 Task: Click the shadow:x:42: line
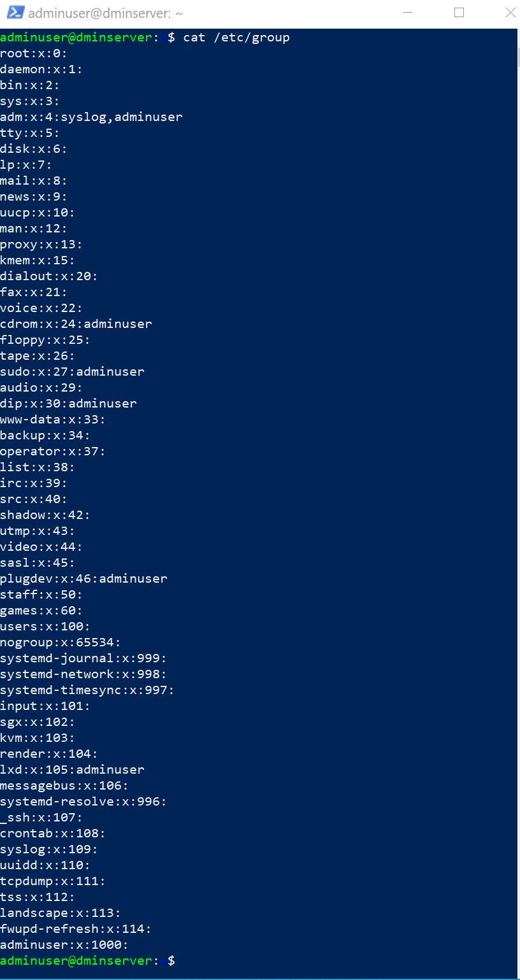click(46, 515)
